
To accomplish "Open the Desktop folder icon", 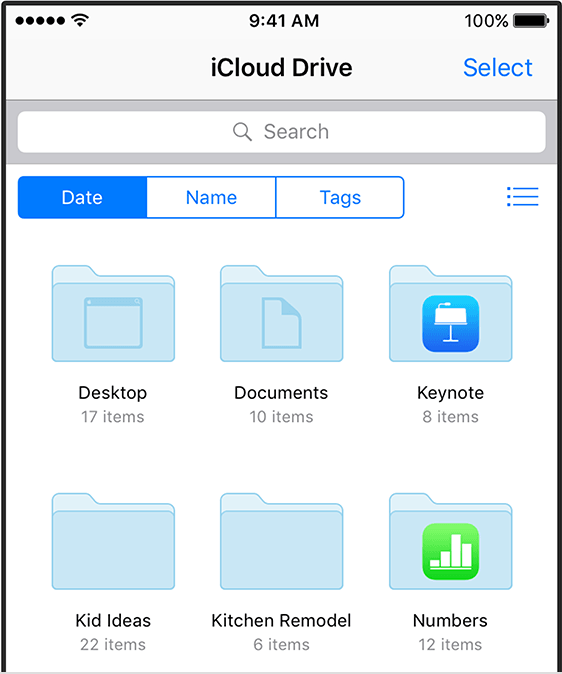I will pos(113,313).
